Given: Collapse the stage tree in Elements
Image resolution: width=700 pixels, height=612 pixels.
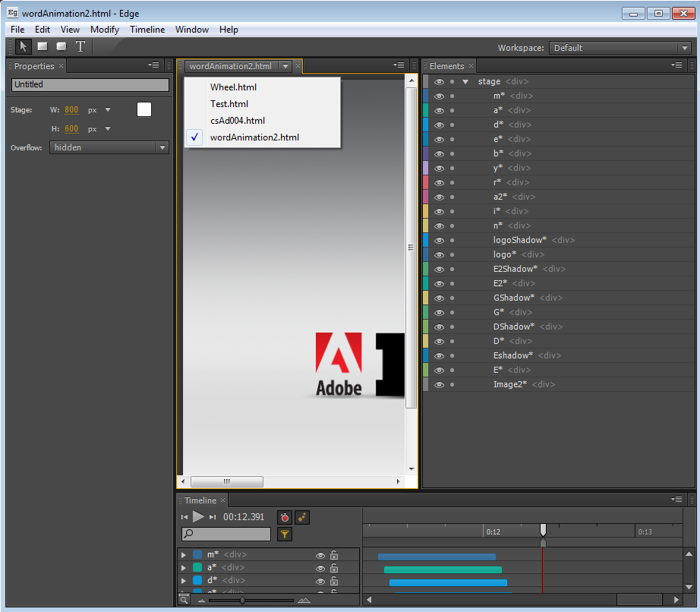Looking at the screenshot, I should [465, 82].
